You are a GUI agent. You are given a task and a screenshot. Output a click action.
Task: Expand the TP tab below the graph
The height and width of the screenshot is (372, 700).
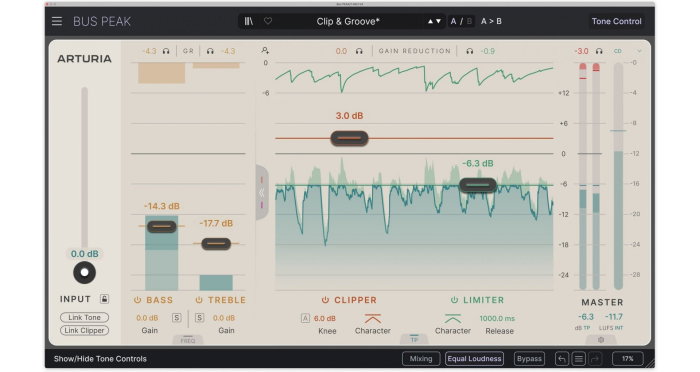coord(414,339)
